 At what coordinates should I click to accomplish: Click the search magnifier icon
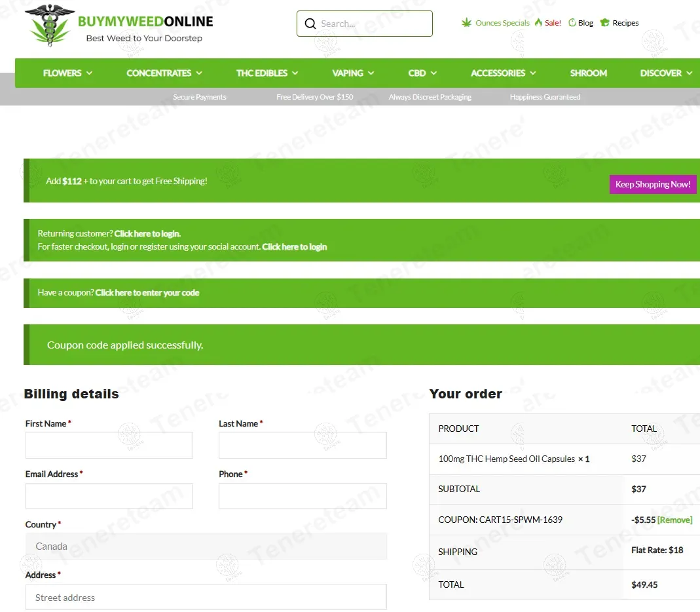[x=310, y=24]
